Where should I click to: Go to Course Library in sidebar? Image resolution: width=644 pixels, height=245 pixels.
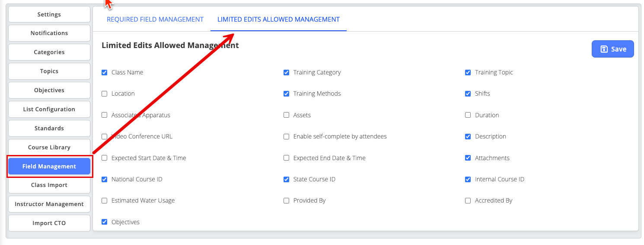pyautogui.click(x=49, y=148)
